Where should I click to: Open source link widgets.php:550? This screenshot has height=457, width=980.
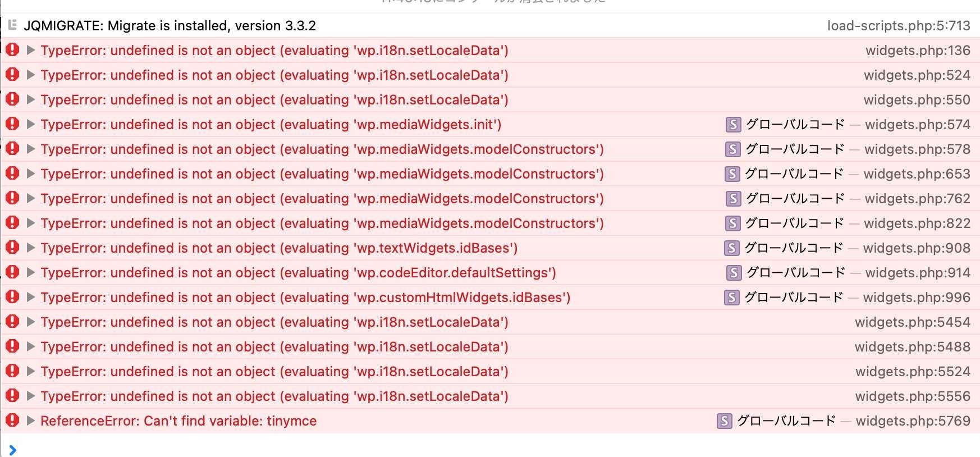point(917,100)
